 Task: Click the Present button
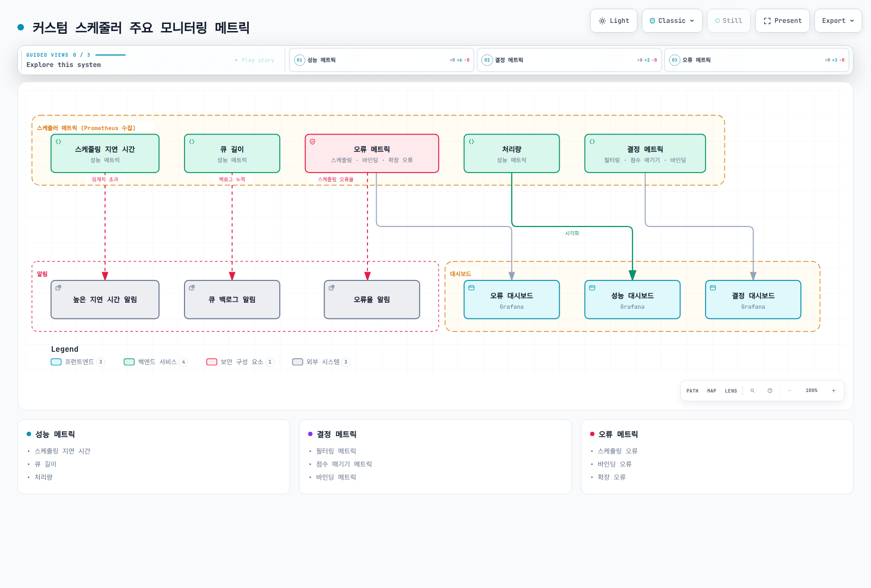(x=782, y=21)
